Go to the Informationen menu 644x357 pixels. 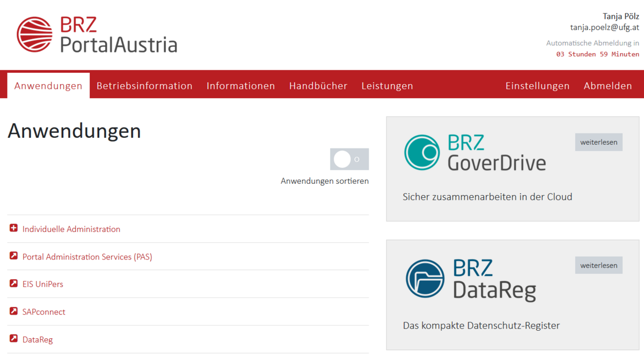click(x=241, y=86)
